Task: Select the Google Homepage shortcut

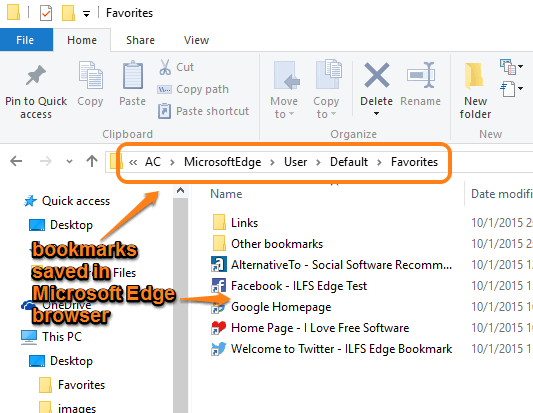Action: 271,307
